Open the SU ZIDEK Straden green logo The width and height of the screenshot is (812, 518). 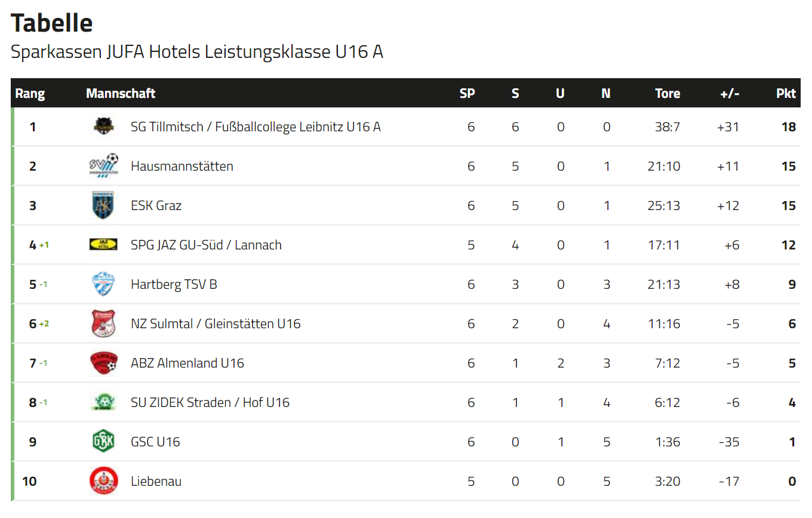click(103, 402)
